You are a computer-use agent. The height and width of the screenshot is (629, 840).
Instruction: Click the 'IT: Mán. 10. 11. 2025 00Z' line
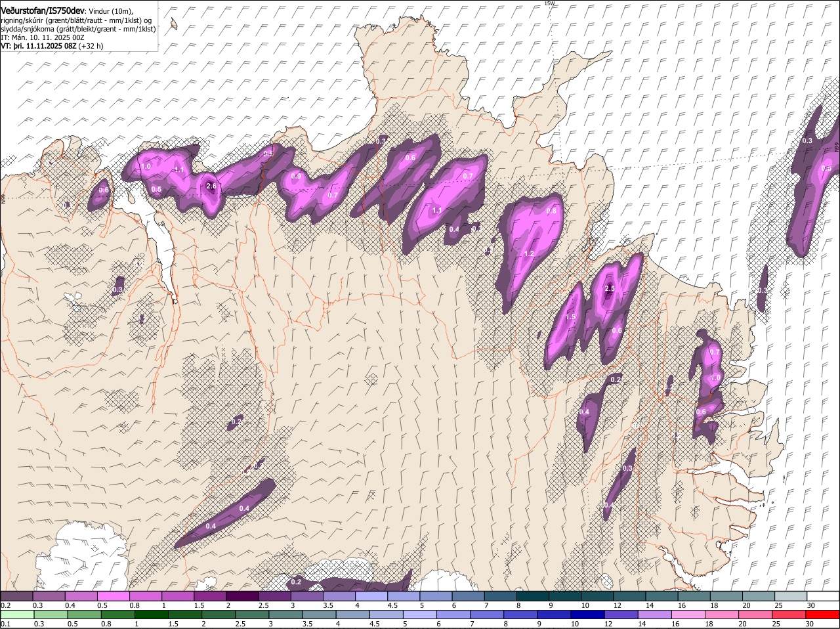pos(43,37)
